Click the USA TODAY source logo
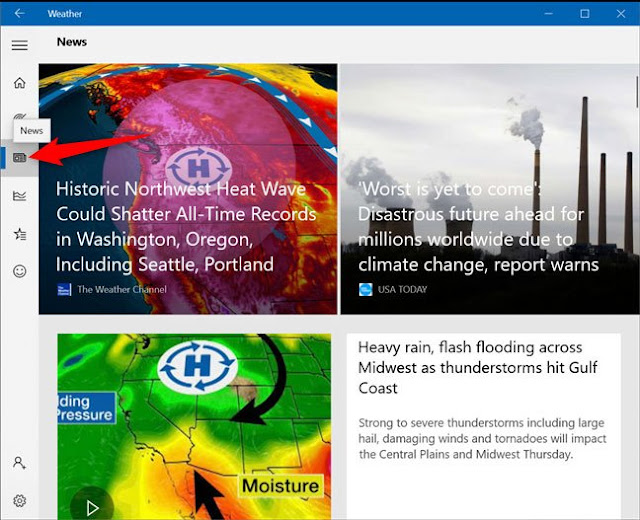640x520 pixels. tap(366, 289)
